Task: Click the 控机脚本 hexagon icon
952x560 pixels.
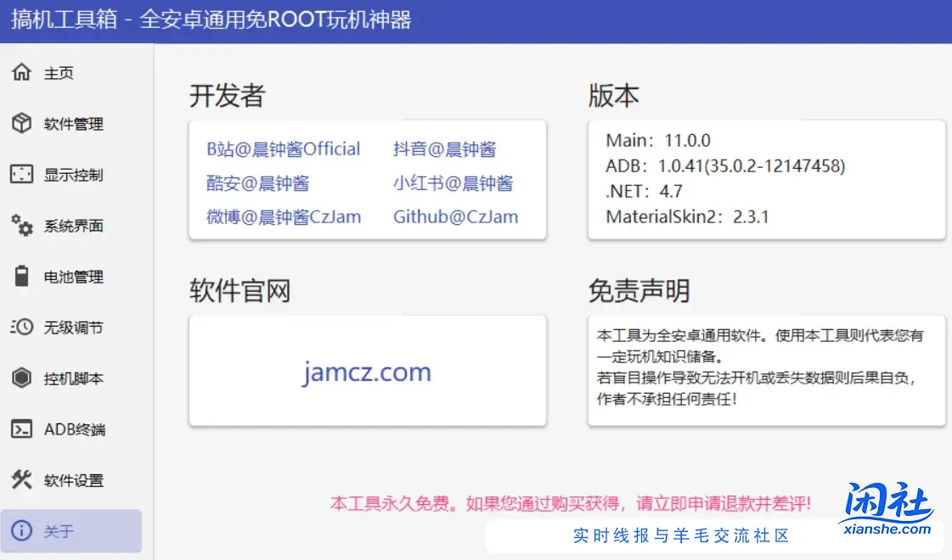Action: (x=23, y=378)
